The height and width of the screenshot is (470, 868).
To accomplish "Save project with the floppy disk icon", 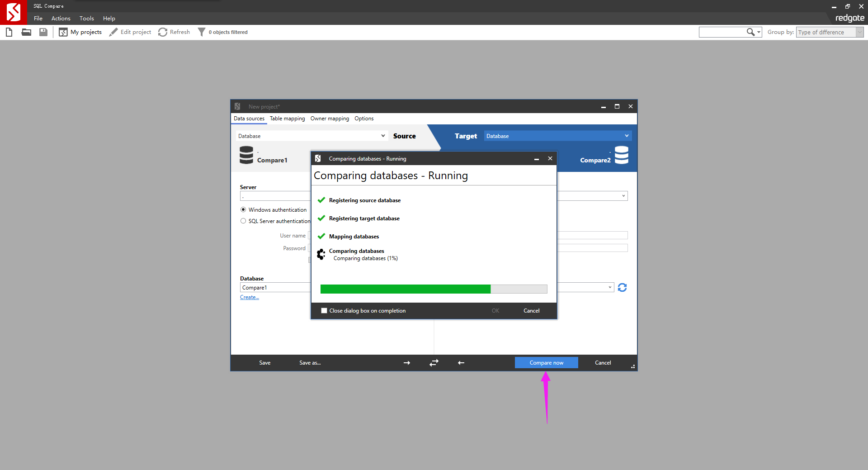I will [x=43, y=32].
